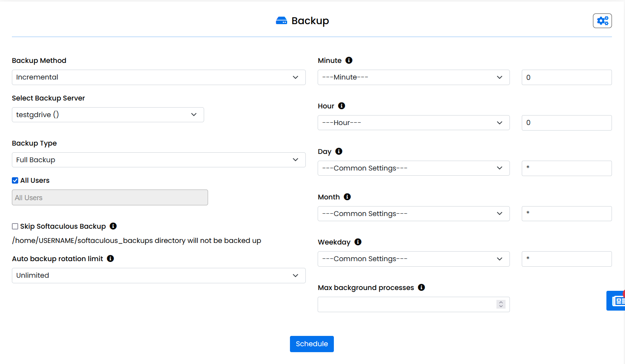Click the Minute value input field
The width and height of the screenshot is (625, 364).
(566, 78)
